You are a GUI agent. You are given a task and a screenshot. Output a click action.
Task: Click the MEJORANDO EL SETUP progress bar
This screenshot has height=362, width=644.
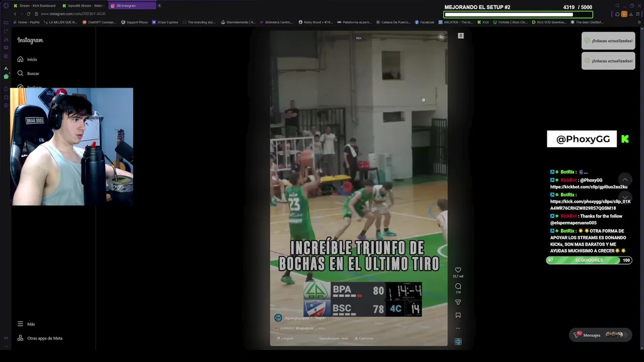click(518, 15)
